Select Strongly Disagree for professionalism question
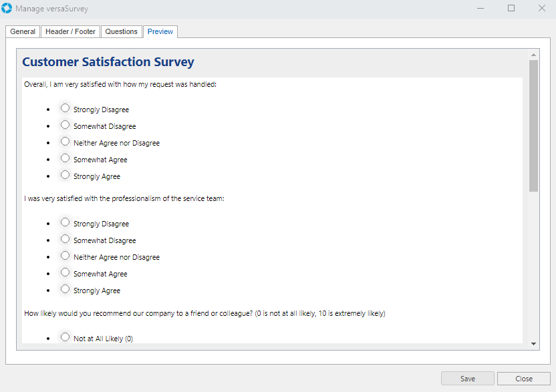 coord(65,222)
